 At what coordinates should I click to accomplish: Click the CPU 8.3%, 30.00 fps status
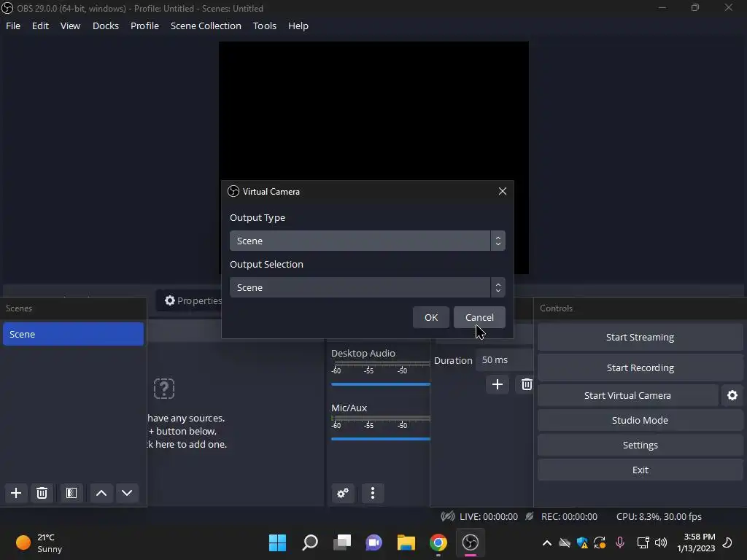(659, 516)
